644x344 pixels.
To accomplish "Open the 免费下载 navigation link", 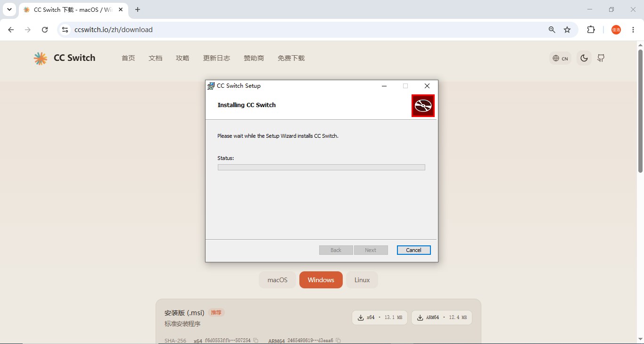I will 291,58.
